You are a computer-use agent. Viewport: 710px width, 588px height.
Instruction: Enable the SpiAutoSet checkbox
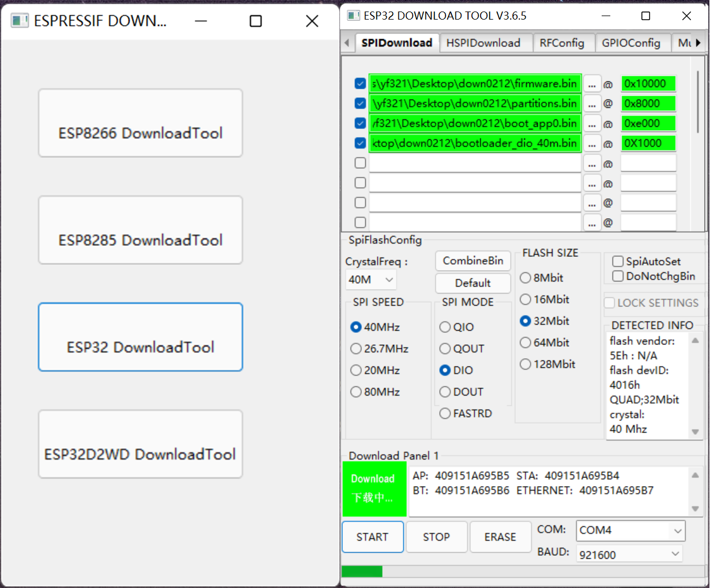618,261
